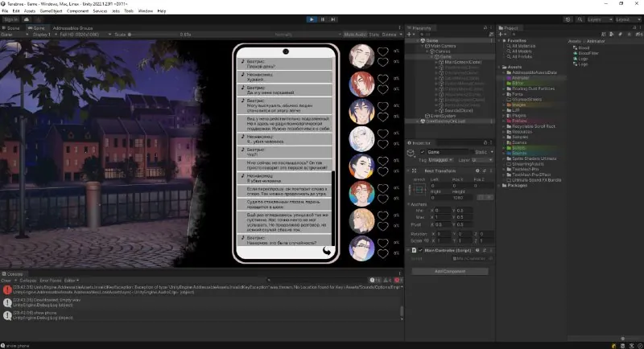Open the Static dropdown arrow
This screenshot has height=349, width=644.
click(492, 152)
